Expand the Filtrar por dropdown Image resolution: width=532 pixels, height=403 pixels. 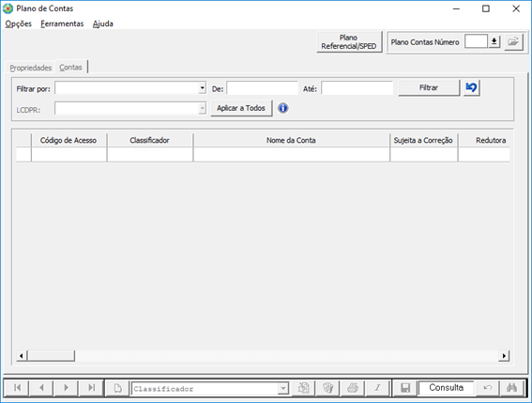pyautogui.click(x=203, y=88)
